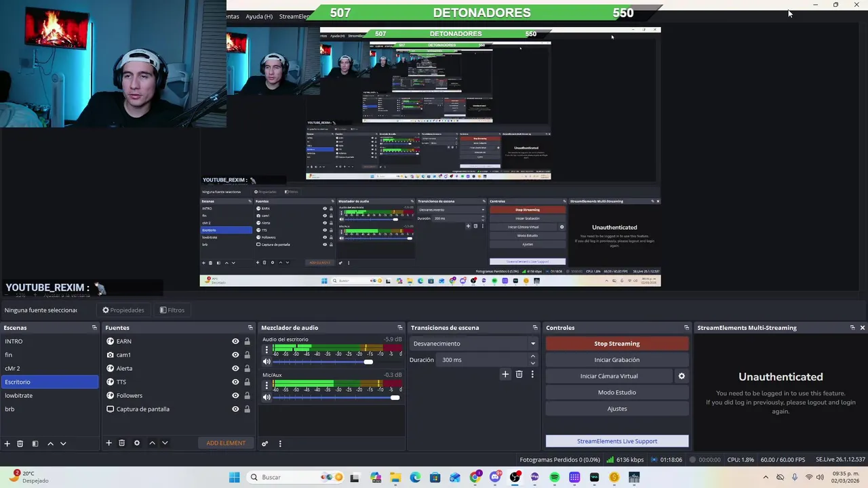Remove selected source with trash icon

(122, 443)
